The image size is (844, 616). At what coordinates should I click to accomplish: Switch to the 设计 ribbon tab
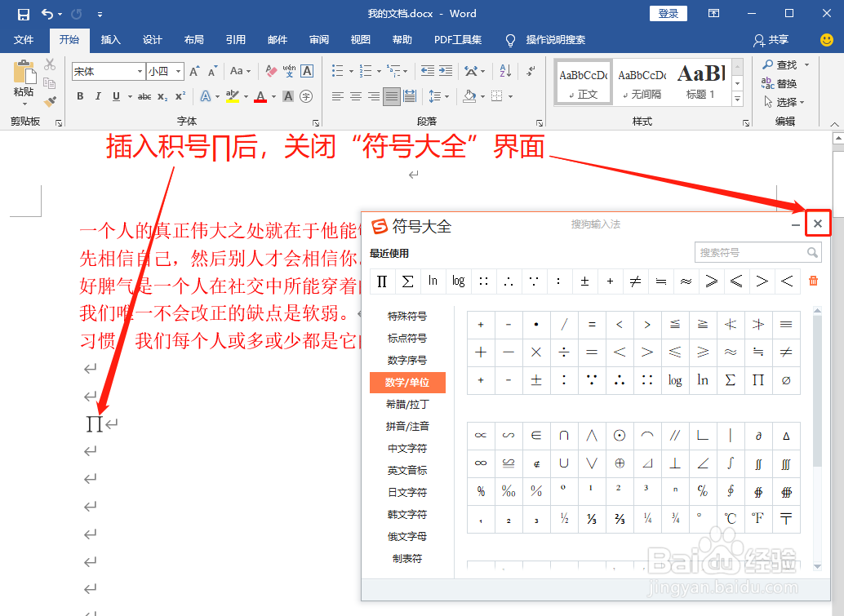pyautogui.click(x=153, y=40)
